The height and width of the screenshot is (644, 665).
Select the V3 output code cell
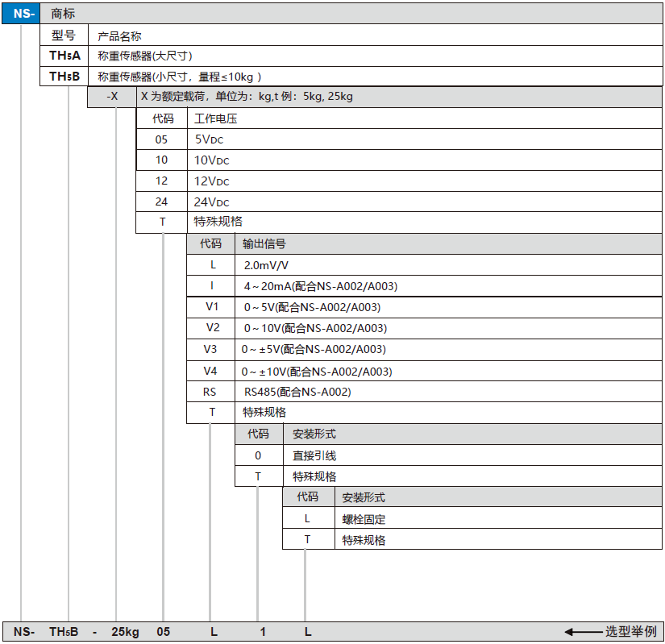click(210, 349)
